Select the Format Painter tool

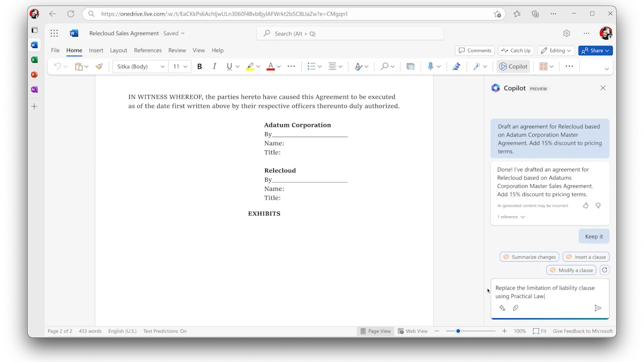click(x=99, y=66)
